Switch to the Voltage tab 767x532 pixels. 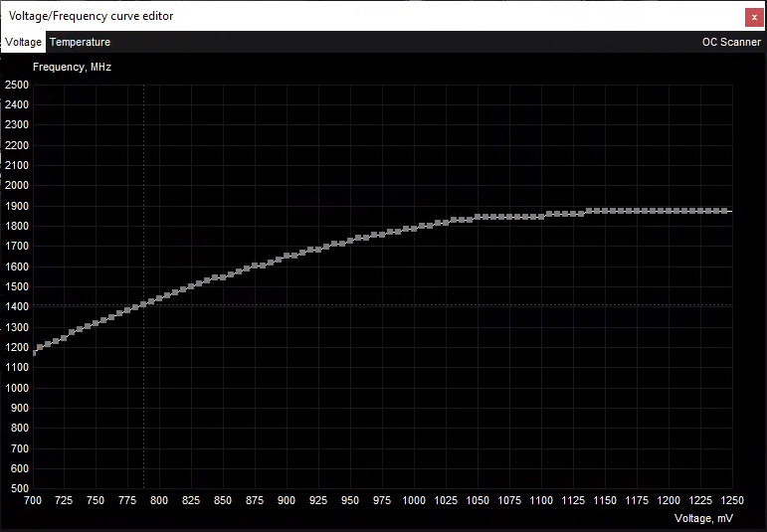click(x=23, y=42)
